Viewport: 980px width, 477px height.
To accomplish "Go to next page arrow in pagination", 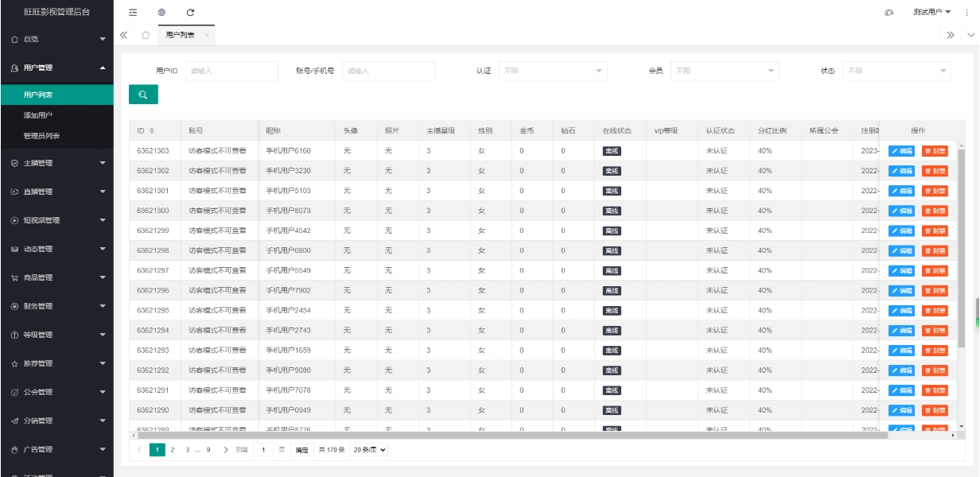I will coord(226,450).
